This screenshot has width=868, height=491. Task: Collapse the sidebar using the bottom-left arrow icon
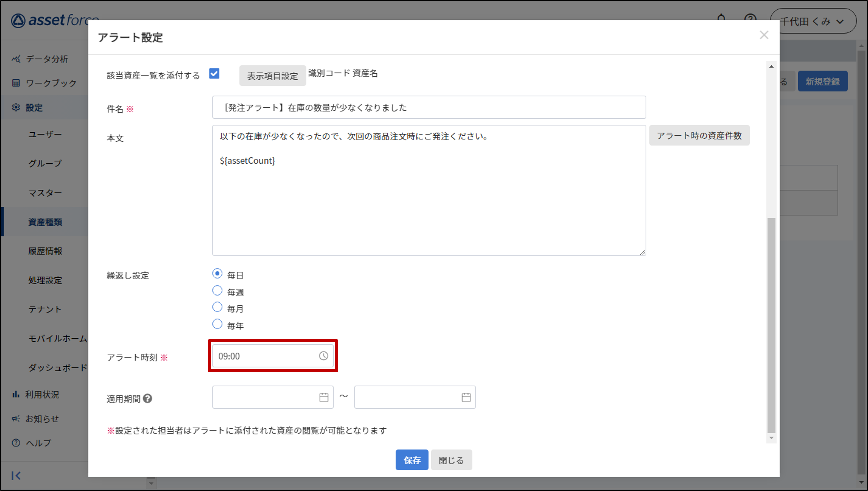click(x=16, y=475)
